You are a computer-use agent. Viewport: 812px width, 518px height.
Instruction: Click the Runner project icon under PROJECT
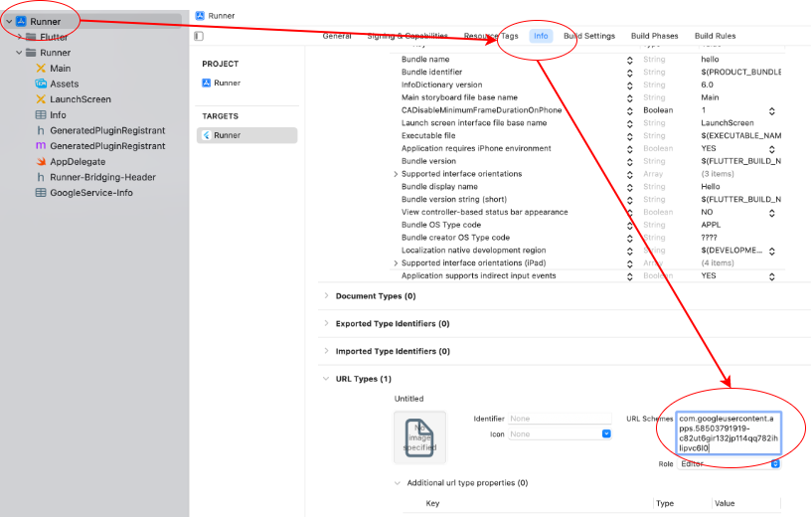coord(206,83)
